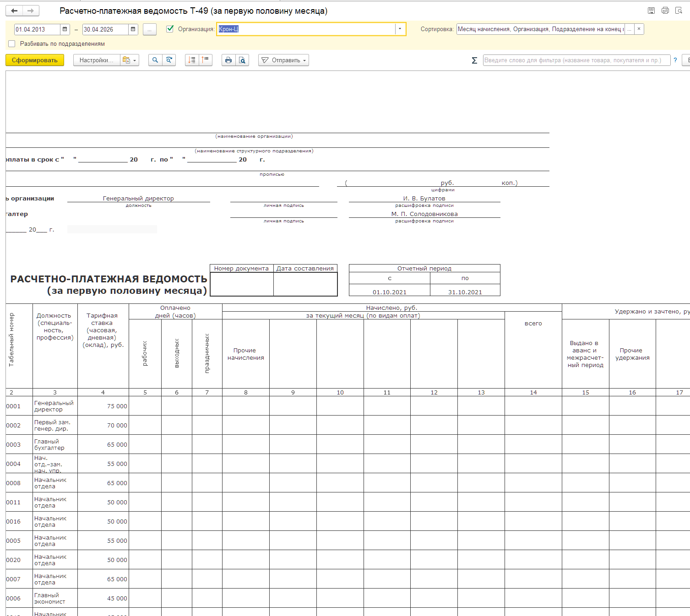Select Прочие удержания column header

pyautogui.click(x=632, y=354)
